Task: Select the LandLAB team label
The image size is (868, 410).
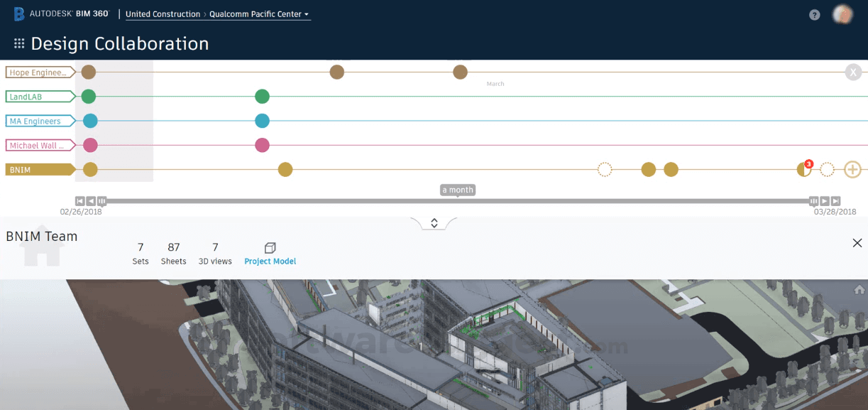Action: (39, 96)
